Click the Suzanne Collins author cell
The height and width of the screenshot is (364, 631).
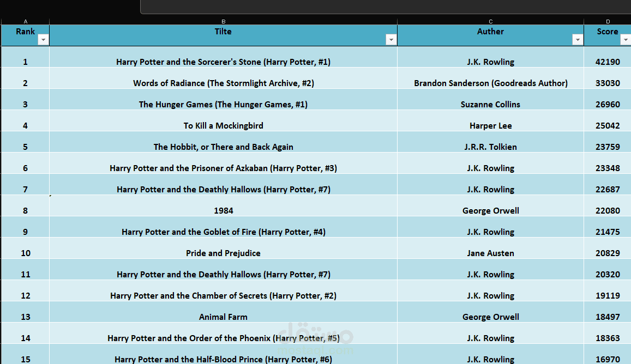[x=490, y=100]
